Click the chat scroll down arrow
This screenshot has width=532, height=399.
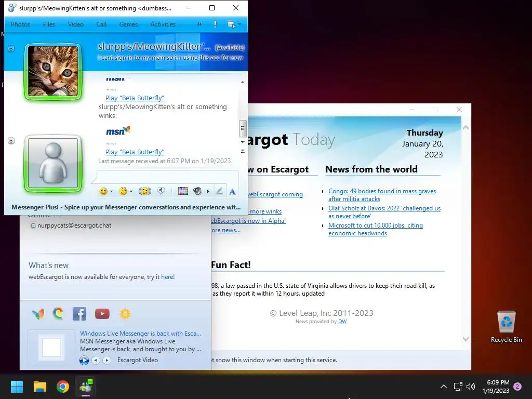[x=243, y=142]
